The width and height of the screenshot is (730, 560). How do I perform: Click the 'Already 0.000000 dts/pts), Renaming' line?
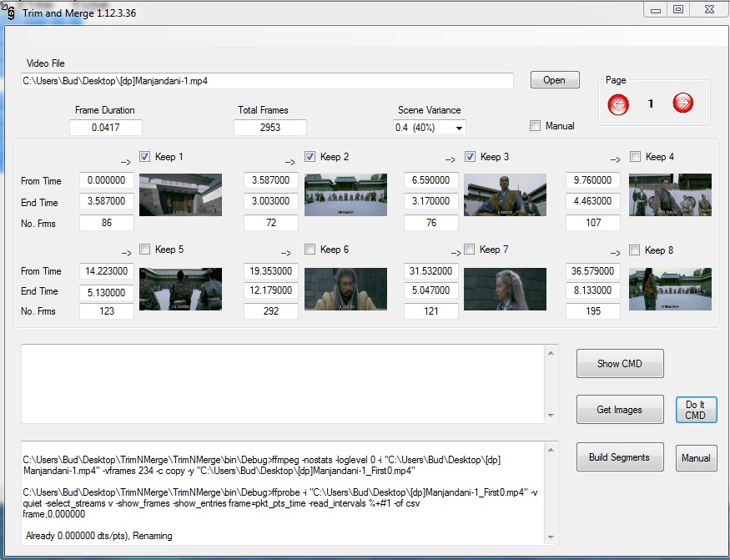click(x=98, y=536)
